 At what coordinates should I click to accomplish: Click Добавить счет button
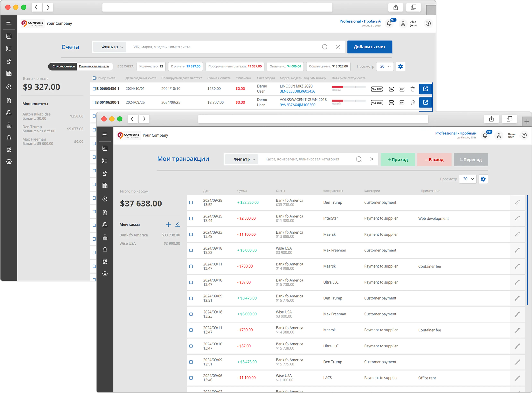(x=369, y=47)
